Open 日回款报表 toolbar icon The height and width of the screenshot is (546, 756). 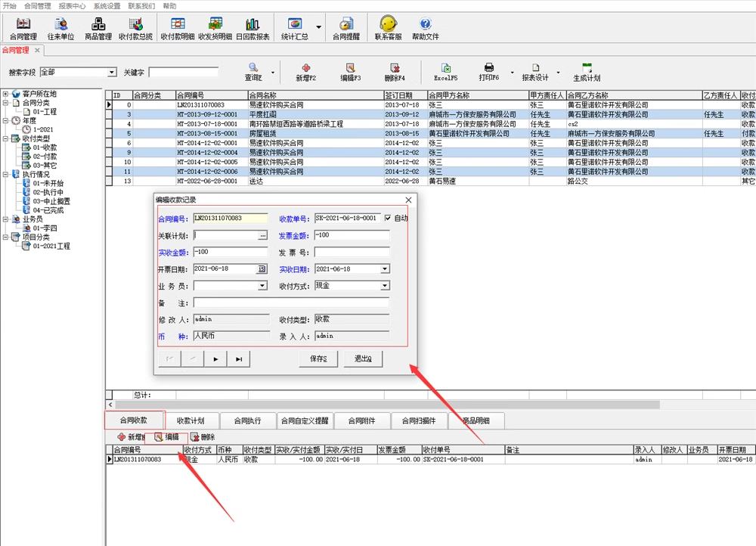[253, 28]
